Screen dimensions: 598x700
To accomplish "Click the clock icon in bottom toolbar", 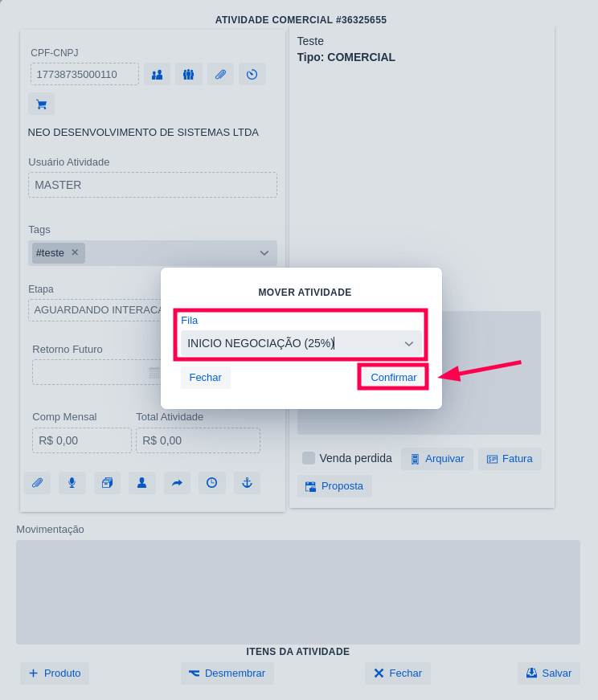I will point(211,483).
